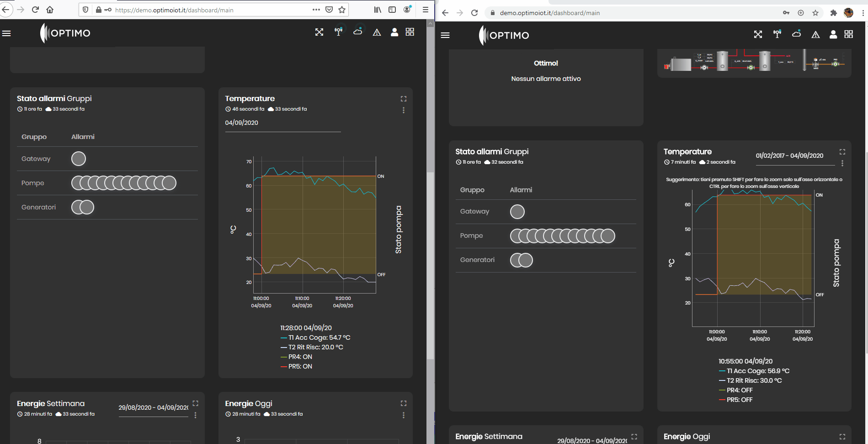Click Gateway alarm indicator in right dashboard
The height and width of the screenshot is (444, 868).
[x=517, y=212]
